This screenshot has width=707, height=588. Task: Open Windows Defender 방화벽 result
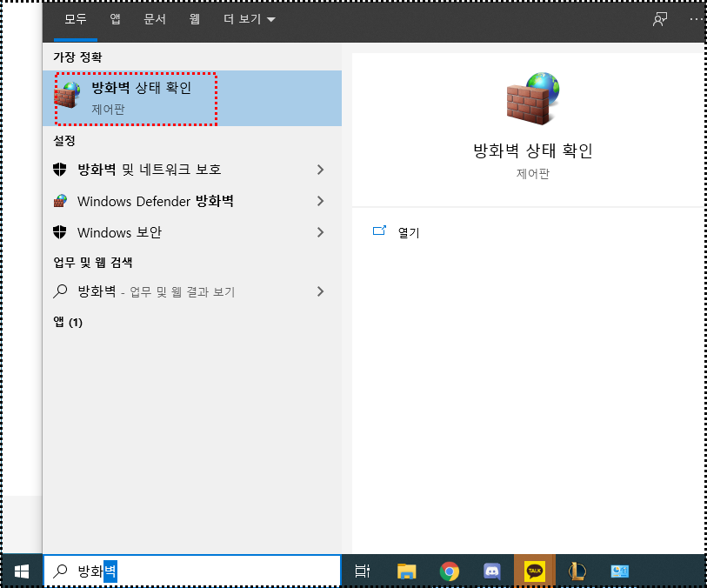(x=192, y=201)
